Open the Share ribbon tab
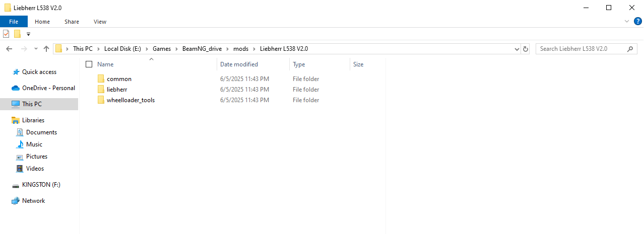 coord(72,22)
